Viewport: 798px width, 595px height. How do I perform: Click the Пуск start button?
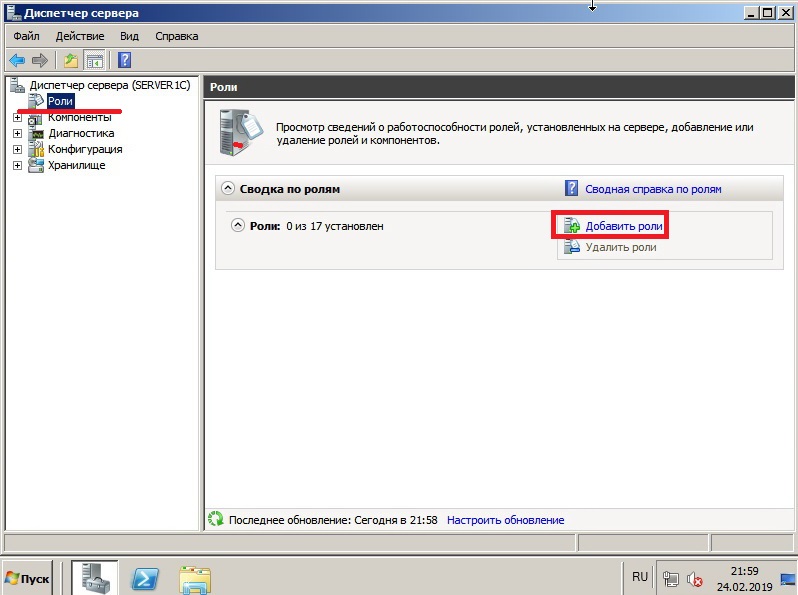pyautogui.click(x=28, y=578)
